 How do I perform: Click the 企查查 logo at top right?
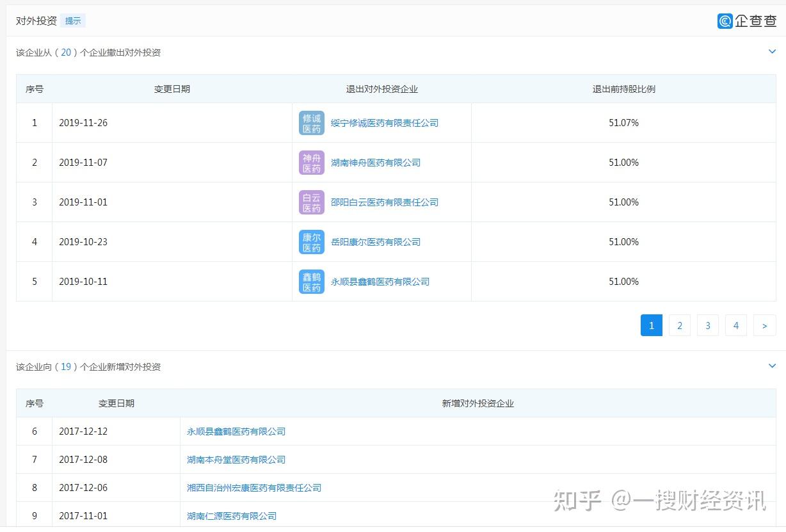pos(747,20)
